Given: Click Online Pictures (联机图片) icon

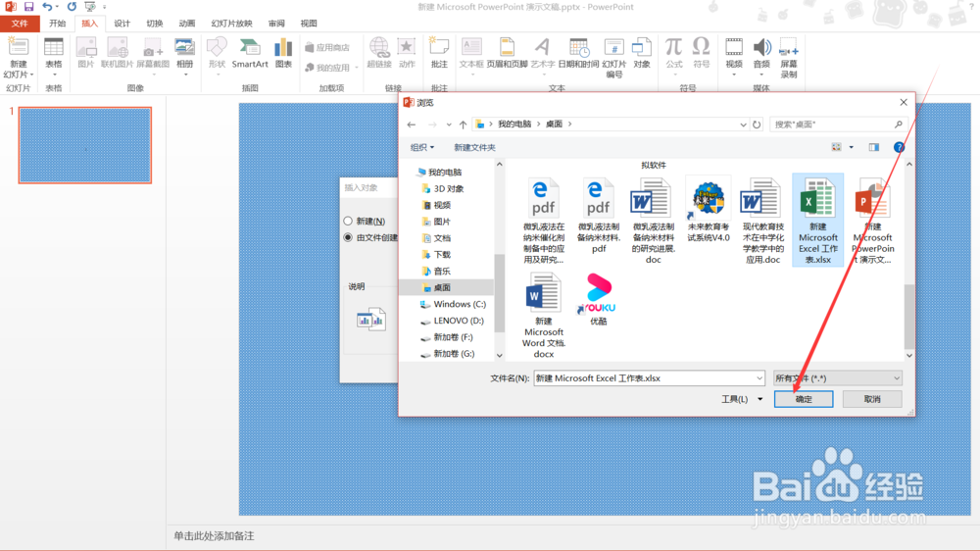Looking at the screenshot, I should [x=117, y=53].
